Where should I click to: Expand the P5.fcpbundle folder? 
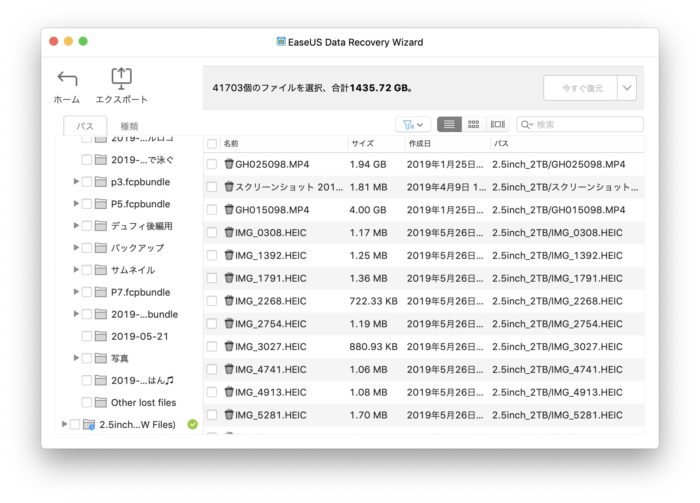pos(76,204)
